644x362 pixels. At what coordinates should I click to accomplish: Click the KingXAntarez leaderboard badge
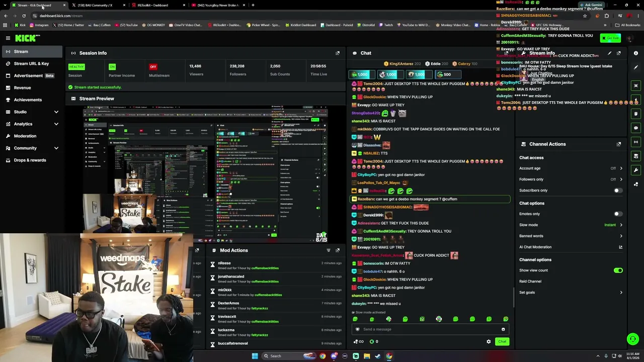pos(401,64)
